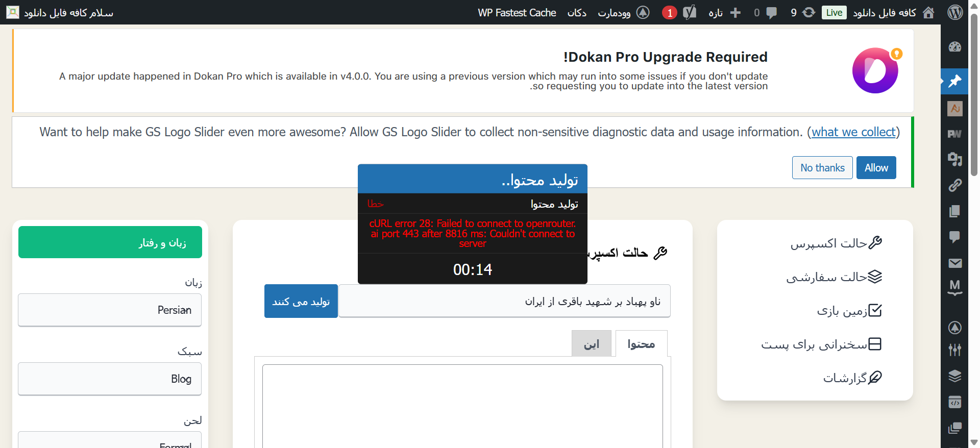Click the updates refresh icon in toolbar

(808, 12)
